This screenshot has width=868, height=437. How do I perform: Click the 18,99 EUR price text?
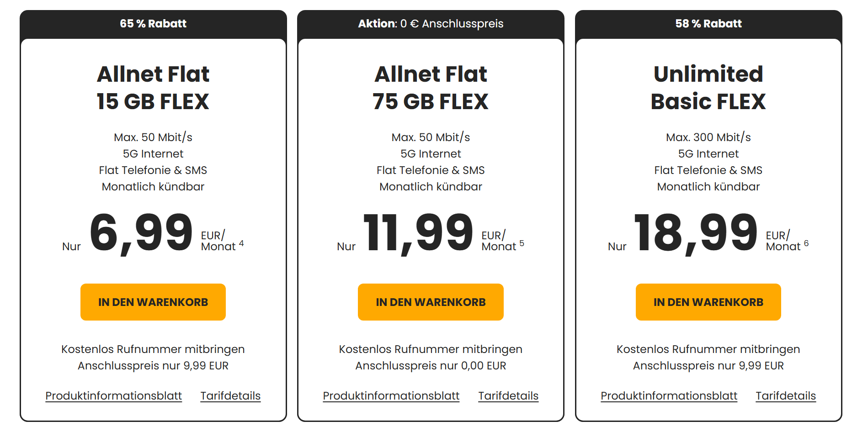tap(695, 233)
